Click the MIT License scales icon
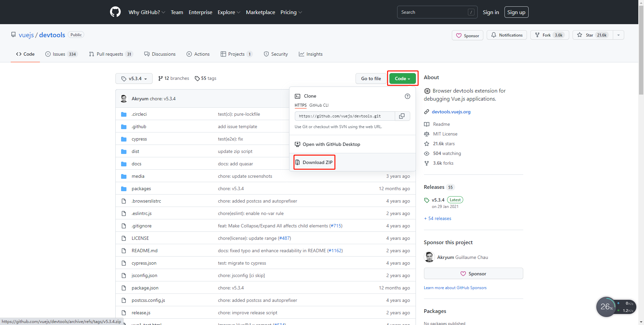 pyautogui.click(x=427, y=134)
